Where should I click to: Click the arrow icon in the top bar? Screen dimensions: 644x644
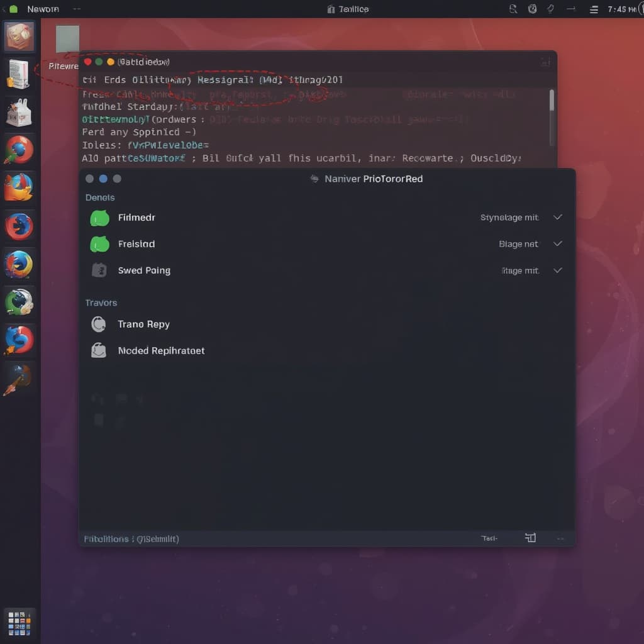571,9
